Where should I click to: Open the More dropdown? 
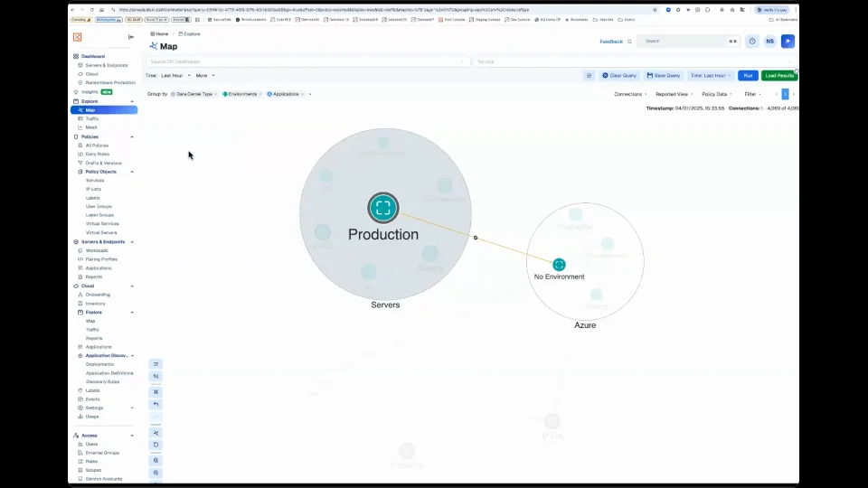[x=205, y=75]
